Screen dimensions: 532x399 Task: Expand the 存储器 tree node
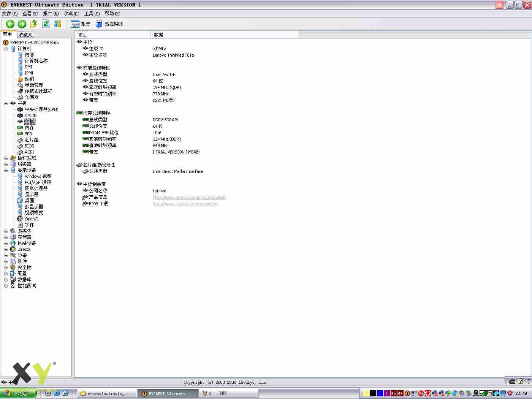(6, 237)
